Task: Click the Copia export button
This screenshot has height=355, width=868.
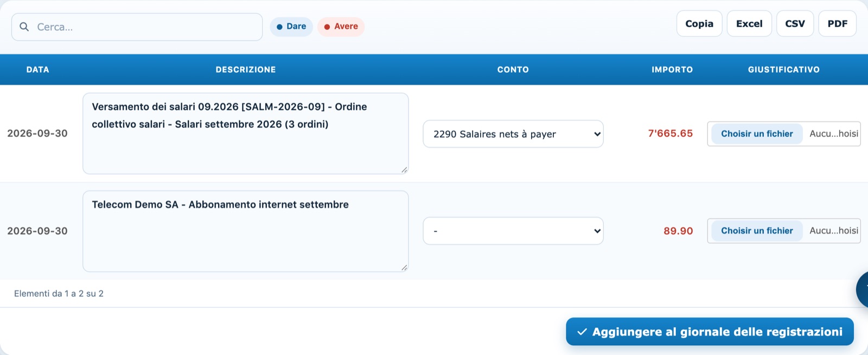Action: (x=699, y=24)
